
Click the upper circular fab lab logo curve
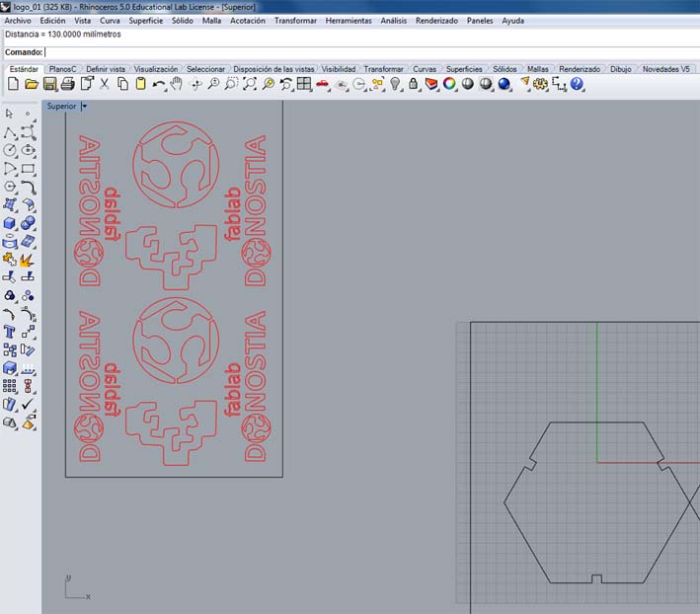(x=176, y=164)
